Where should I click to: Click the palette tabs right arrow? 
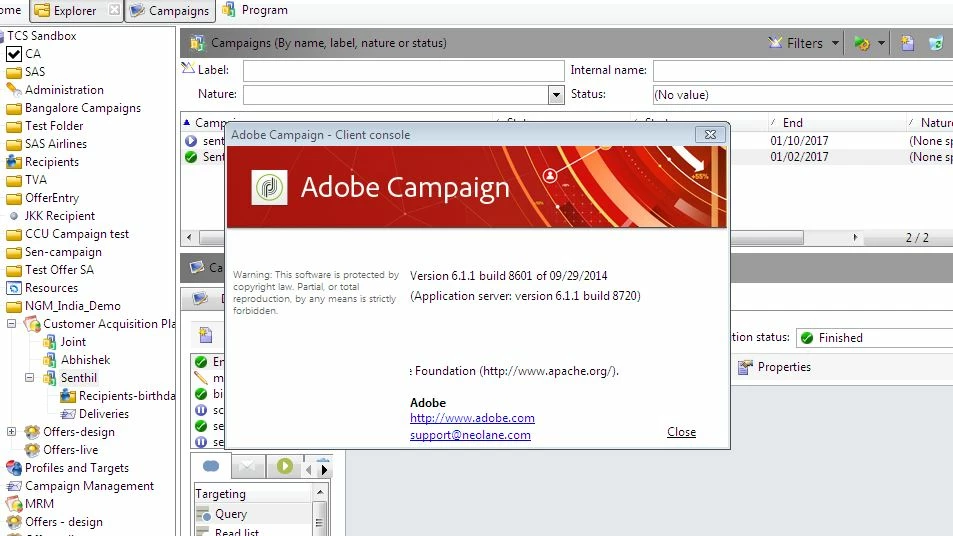click(x=324, y=470)
